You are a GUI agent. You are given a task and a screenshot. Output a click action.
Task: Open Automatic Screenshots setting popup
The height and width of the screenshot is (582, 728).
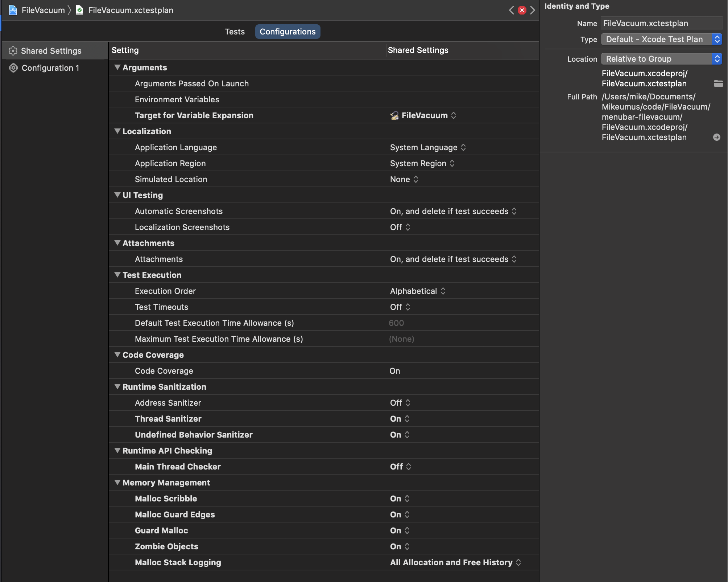(x=453, y=211)
